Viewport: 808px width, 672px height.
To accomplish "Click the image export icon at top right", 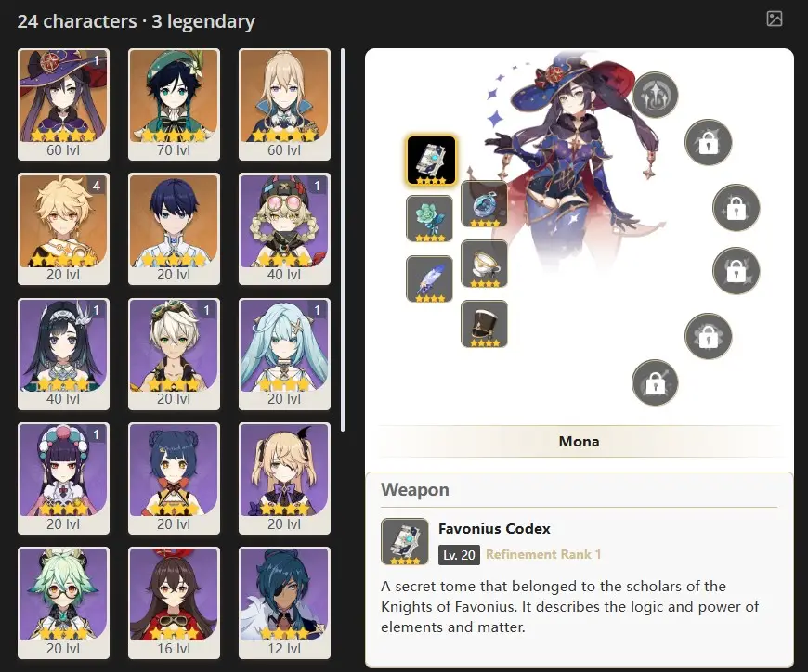I will click(774, 19).
